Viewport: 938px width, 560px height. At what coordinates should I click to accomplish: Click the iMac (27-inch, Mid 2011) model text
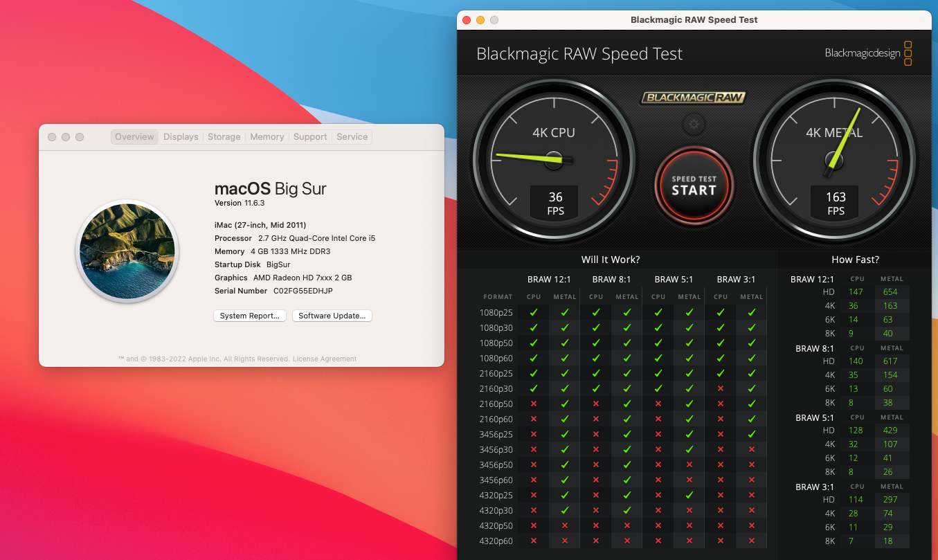260,225
